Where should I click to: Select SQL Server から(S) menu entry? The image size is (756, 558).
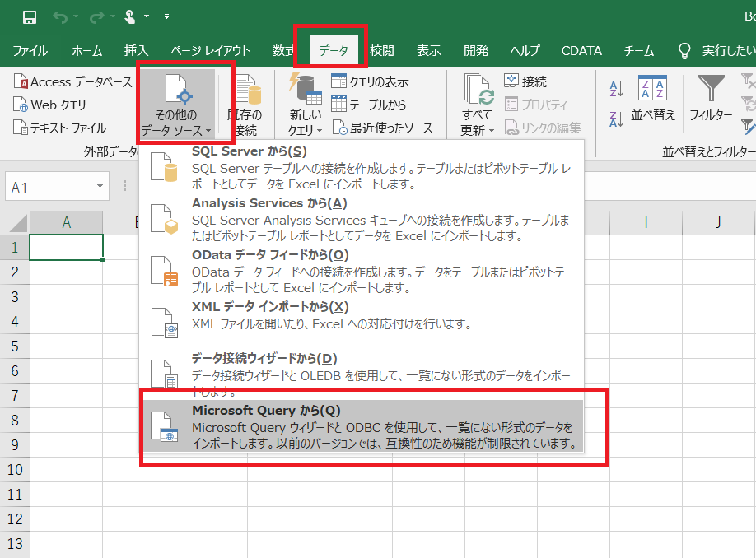[362, 167]
